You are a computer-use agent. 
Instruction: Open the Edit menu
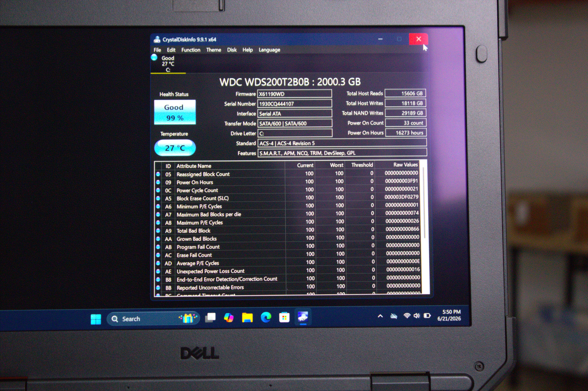coord(171,50)
